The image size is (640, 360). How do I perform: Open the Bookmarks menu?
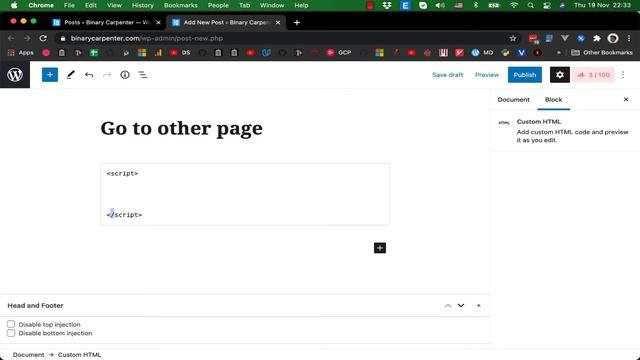coord(180,5)
